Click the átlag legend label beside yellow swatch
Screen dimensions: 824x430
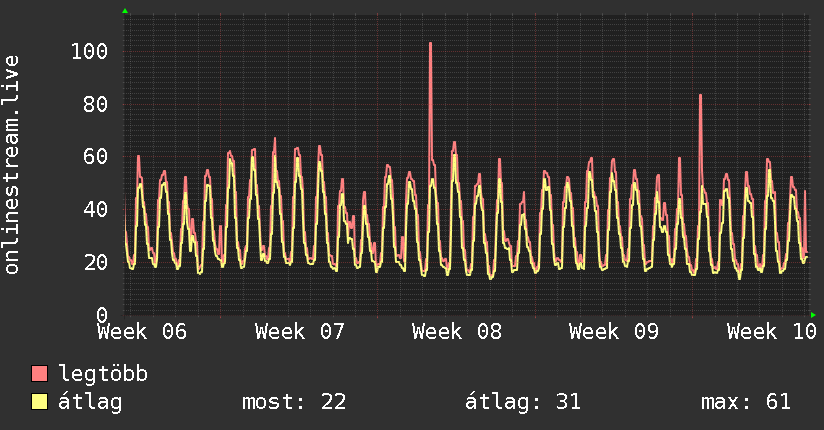coord(90,402)
